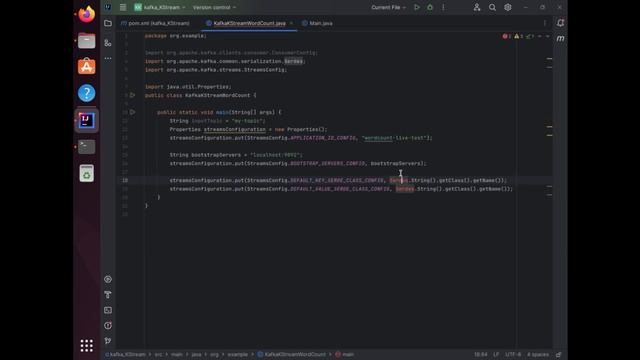Start debugging with the bug icon

(430, 7)
